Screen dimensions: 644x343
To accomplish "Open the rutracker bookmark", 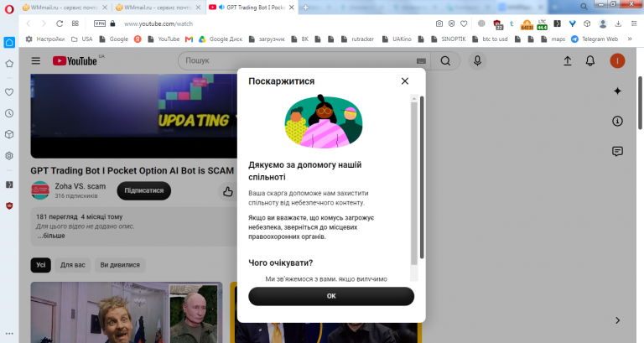I will click(358, 39).
